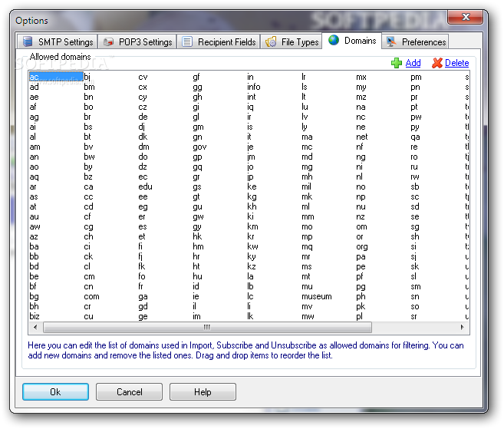Image resolution: width=504 pixels, height=429 pixels.
Task: Click the Delete link
Action: tap(456, 63)
